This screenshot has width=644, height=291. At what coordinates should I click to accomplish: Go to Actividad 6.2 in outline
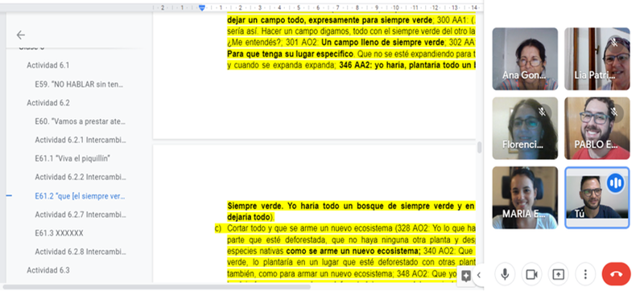[x=48, y=102]
